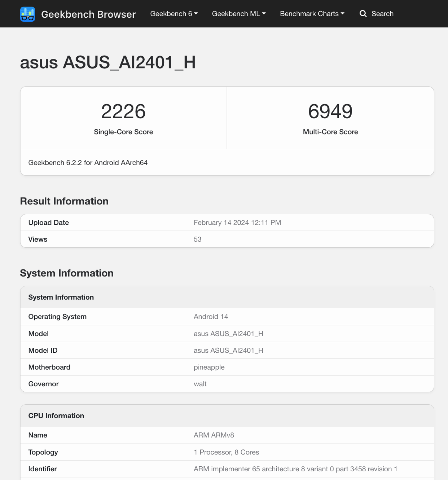Click the Motherboard label
Image resolution: width=448 pixels, height=480 pixels.
[x=49, y=367]
